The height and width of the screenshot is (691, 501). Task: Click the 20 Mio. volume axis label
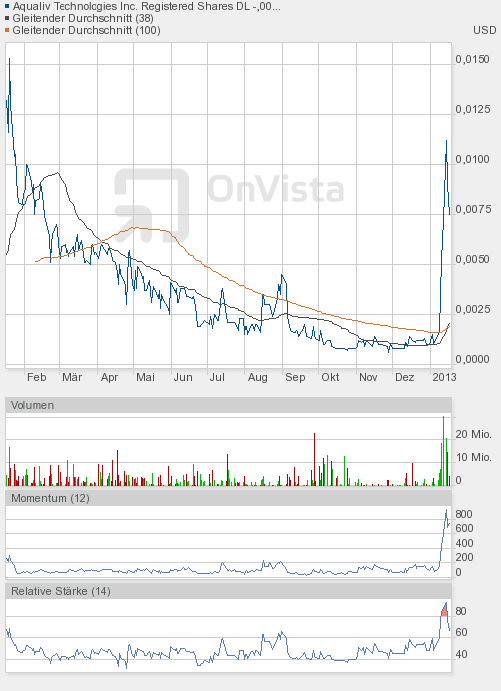[473, 435]
